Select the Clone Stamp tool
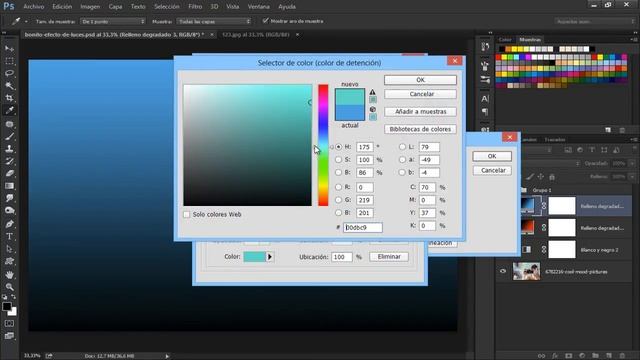The width and height of the screenshot is (640, 360). (x=9, y=149)
